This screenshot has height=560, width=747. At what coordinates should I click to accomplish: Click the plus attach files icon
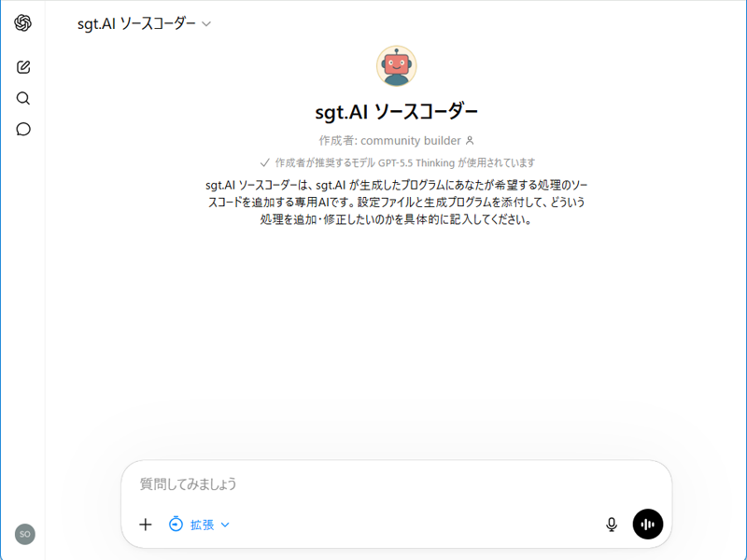point(146,525)
